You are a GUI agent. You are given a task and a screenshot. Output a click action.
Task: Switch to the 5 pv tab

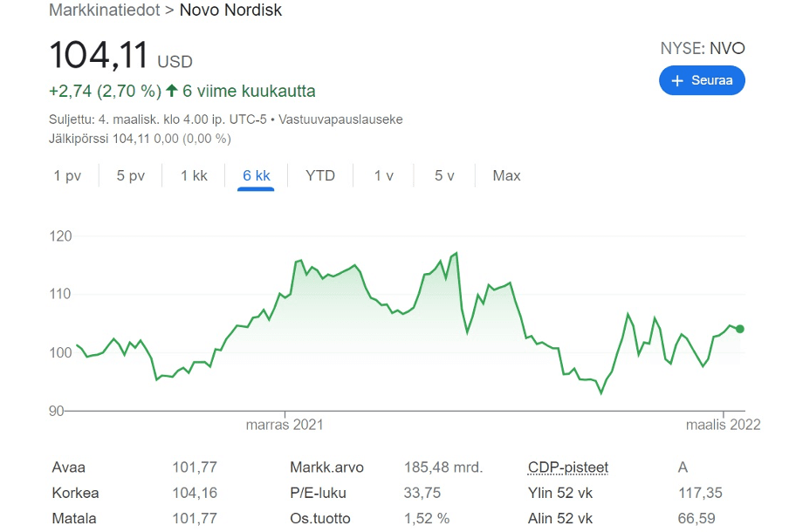pyautogui.click(x=131, y=175)
